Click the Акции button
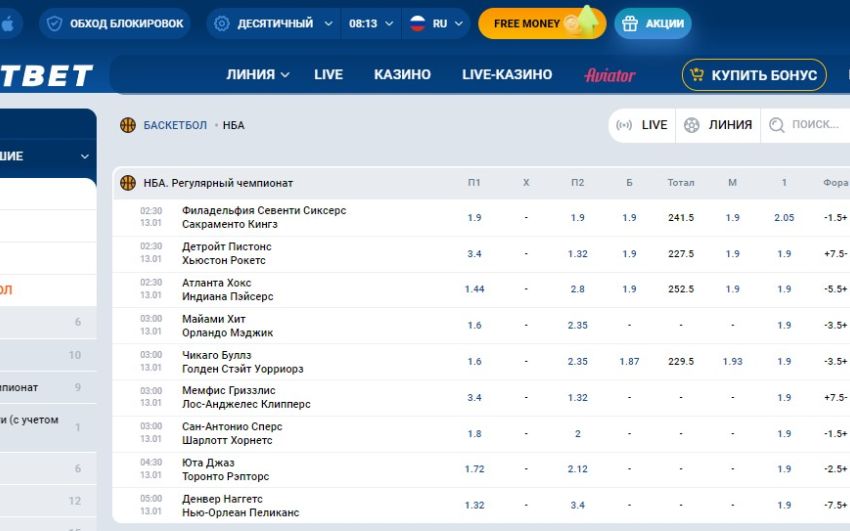This screenshot has width=850, height=531. tap(653, 23)
